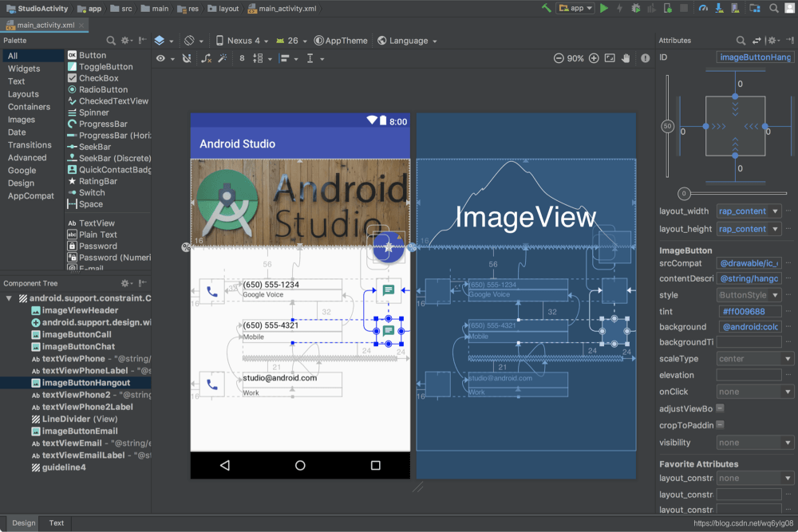Click the vertical bias slider handle 50
The height and width of the screenshot is (532, 798).
tap(667, 126)
